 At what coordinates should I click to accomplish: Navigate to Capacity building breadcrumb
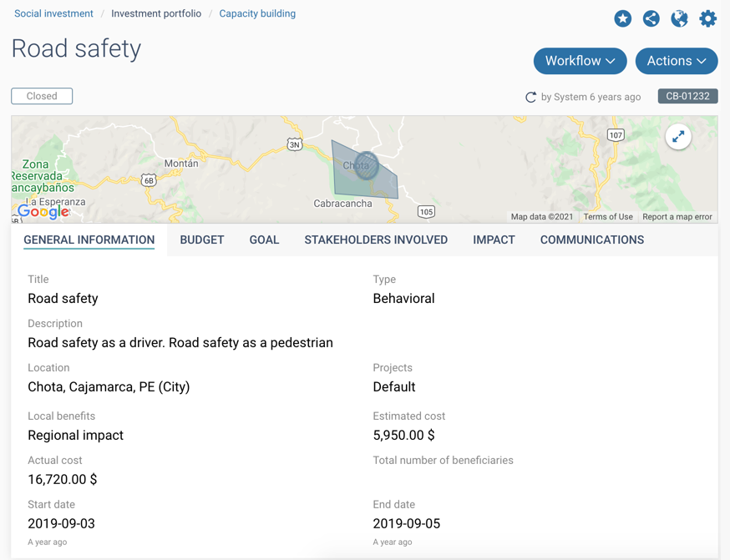[x=257, y=13]
